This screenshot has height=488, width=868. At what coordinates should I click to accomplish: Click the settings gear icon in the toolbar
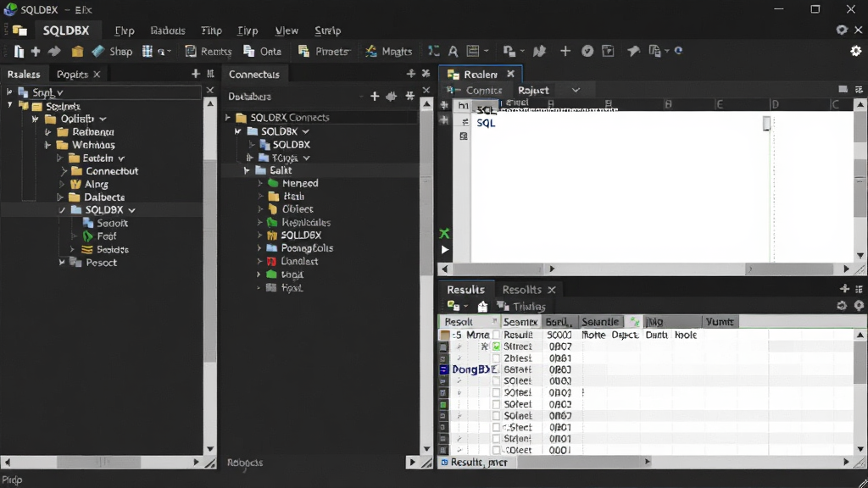[856, 51]
